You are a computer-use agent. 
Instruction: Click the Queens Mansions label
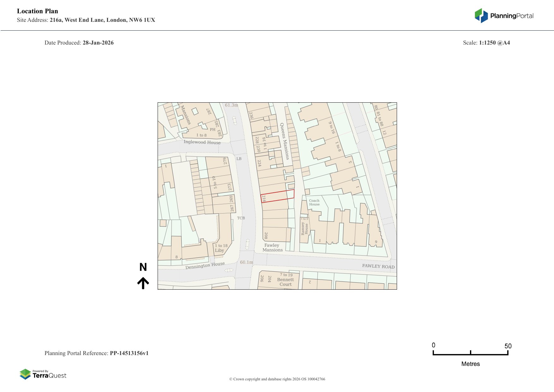(285, 141)
